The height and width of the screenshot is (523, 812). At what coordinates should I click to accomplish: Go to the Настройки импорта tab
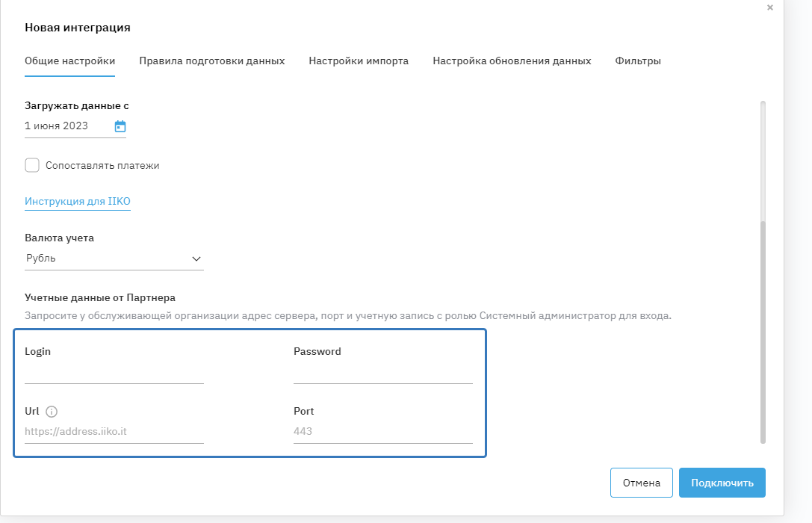359,61
